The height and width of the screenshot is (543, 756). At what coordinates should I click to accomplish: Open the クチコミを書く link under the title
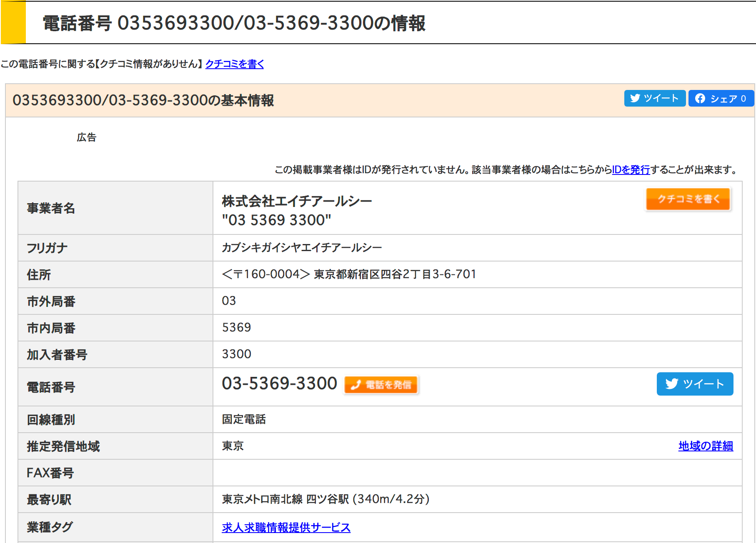(x=234, y=64)
